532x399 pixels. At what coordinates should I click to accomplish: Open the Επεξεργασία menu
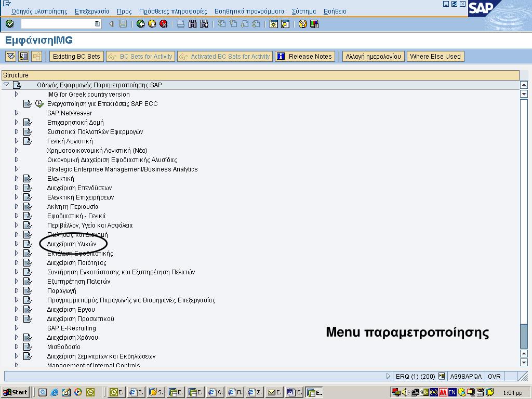(92, 11)
